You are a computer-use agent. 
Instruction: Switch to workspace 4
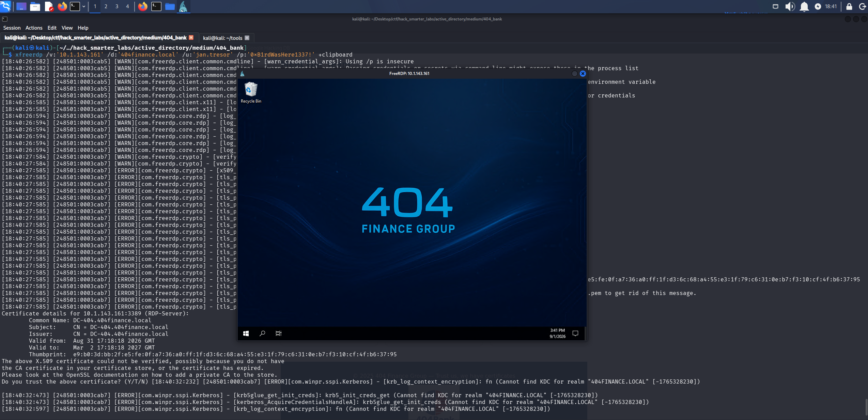click(128, 6)
